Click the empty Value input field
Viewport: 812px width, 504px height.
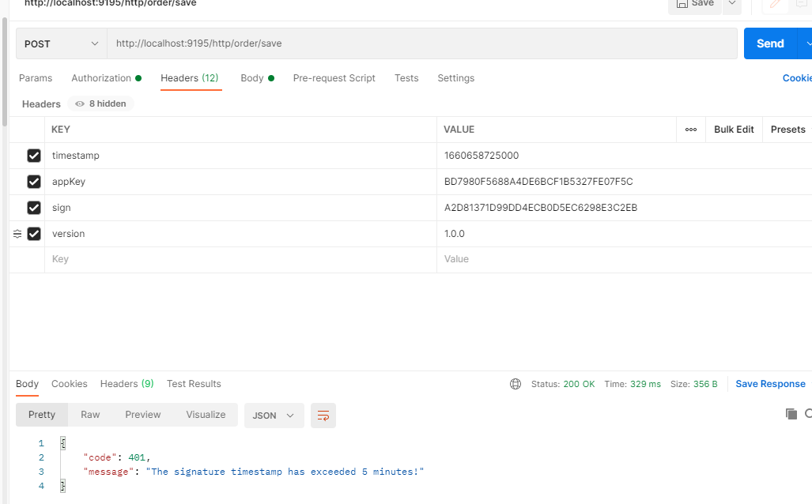coord(624,259)
